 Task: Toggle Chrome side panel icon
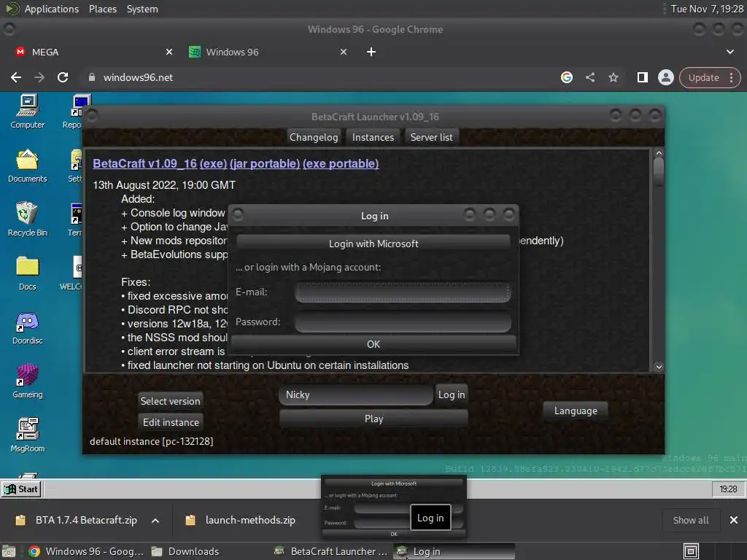pyautogui.click(x=643, y=77)
